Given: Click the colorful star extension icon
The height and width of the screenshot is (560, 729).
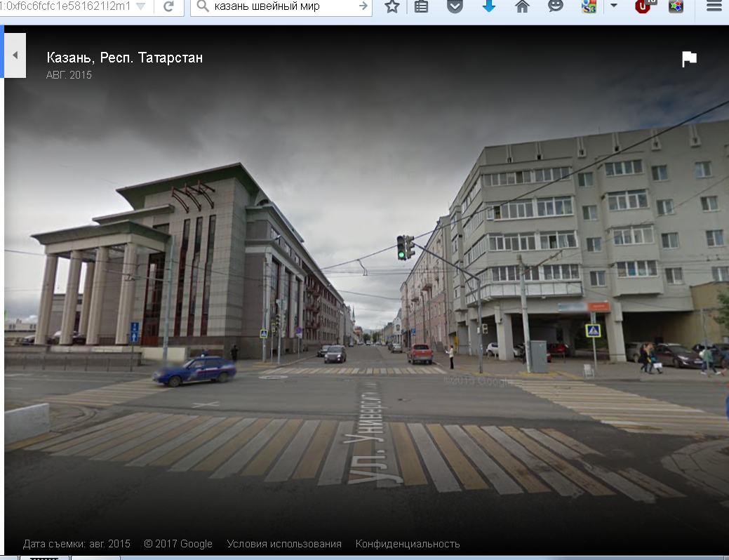Looking at the screenshot, I should pyautogui.click(x=676, y=6).
